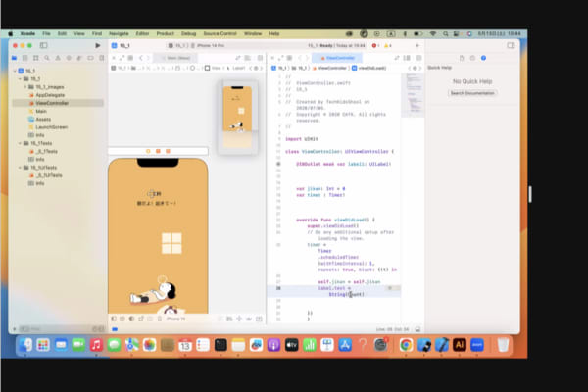Open the symbol navigator icon
The image size is (588, 392).
click(x=36, y=58)
